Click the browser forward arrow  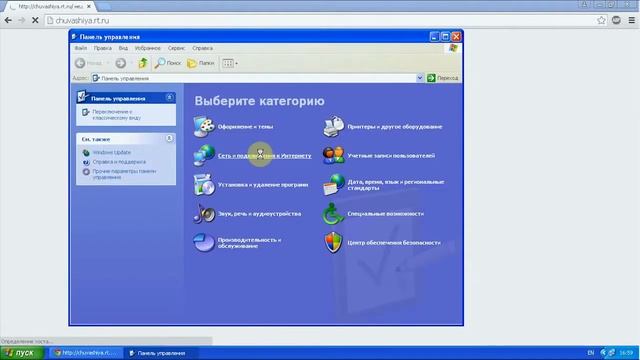21,20
